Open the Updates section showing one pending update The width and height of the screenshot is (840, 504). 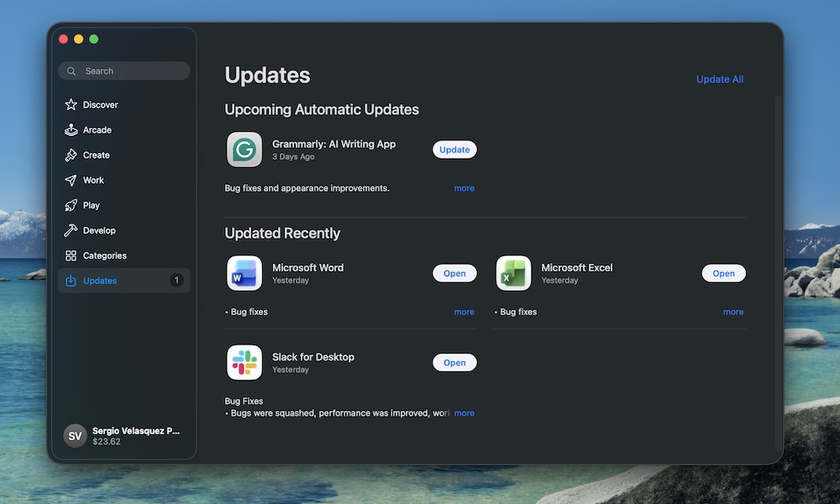pyautogui.click(x=98, y=281)
